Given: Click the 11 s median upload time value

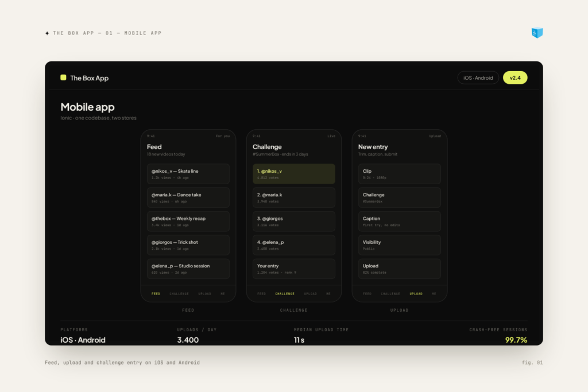Looking at the screenshot, I should 299,340.
